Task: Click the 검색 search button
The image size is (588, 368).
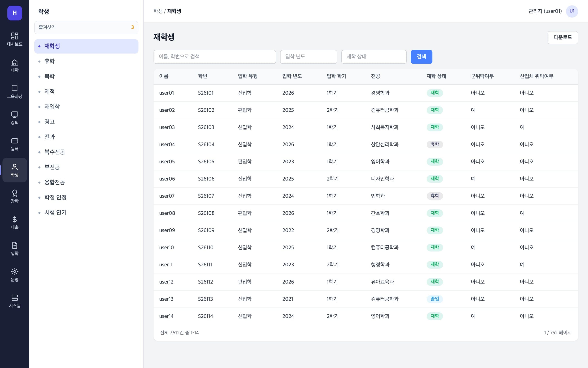Action: click(x=421, y=57)
